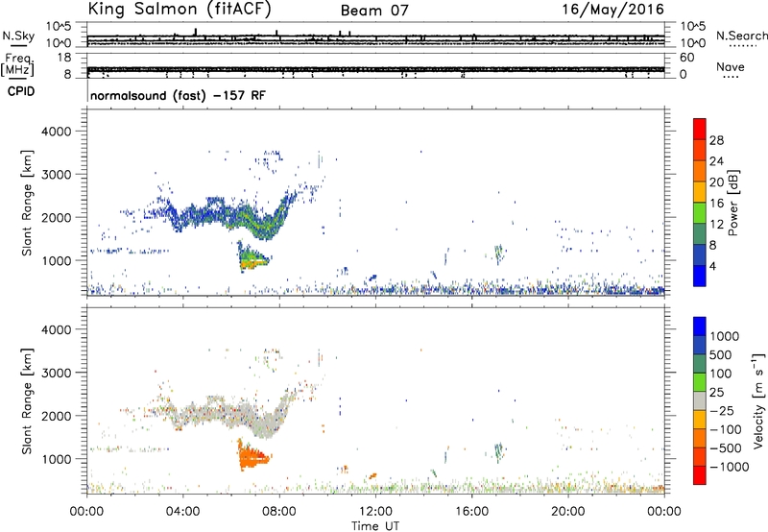Image resolution: width=768 pixels, height=532 pixels.
Task: Click the 'Time UT' axis label
Action: 375,525
